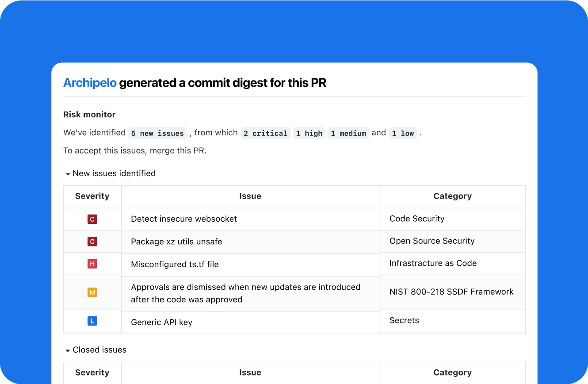Click the 1 medium count badge

[x=348, y=133]
